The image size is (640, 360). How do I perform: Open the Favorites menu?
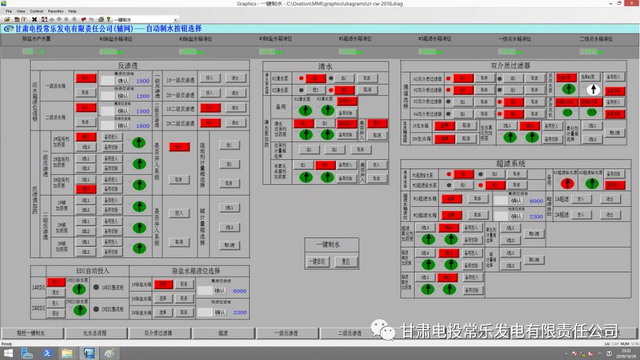pyautogui.click(x=56, y=11)
